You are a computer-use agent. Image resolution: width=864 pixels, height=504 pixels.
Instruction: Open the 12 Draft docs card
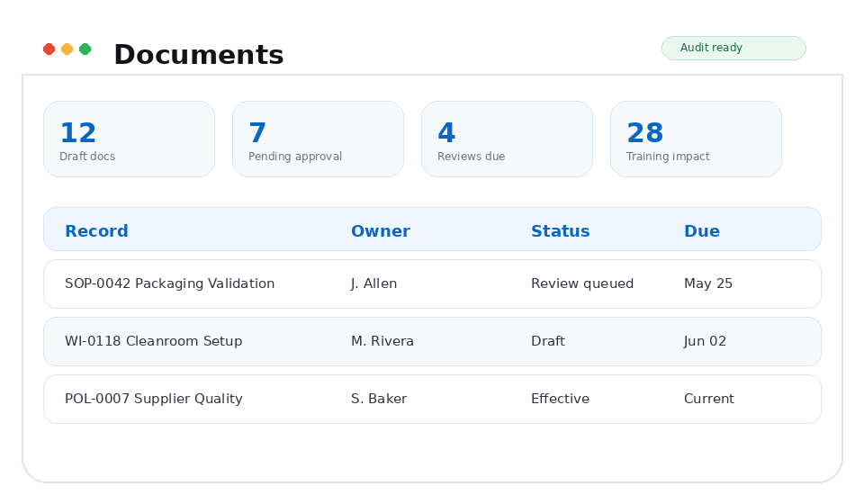129,139
